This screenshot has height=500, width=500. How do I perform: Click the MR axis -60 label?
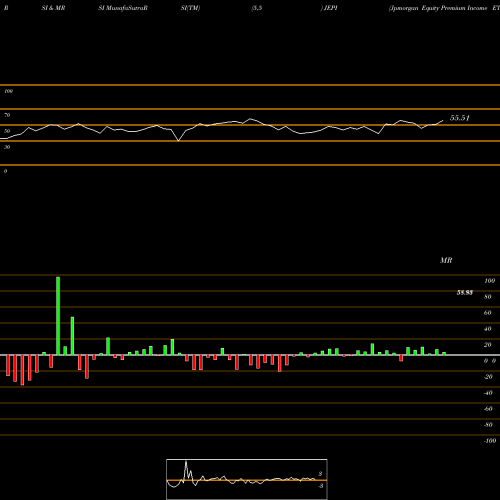point(488,409)
